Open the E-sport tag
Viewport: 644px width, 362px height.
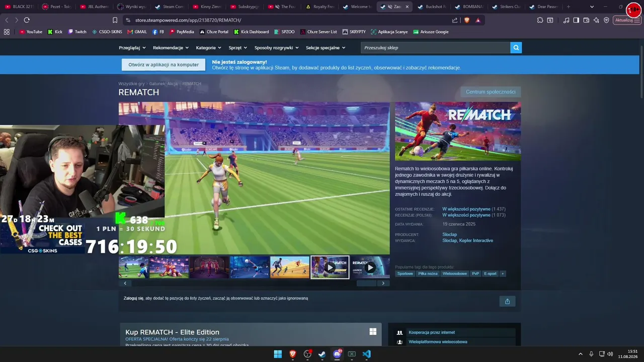click(x=490, y=274)
